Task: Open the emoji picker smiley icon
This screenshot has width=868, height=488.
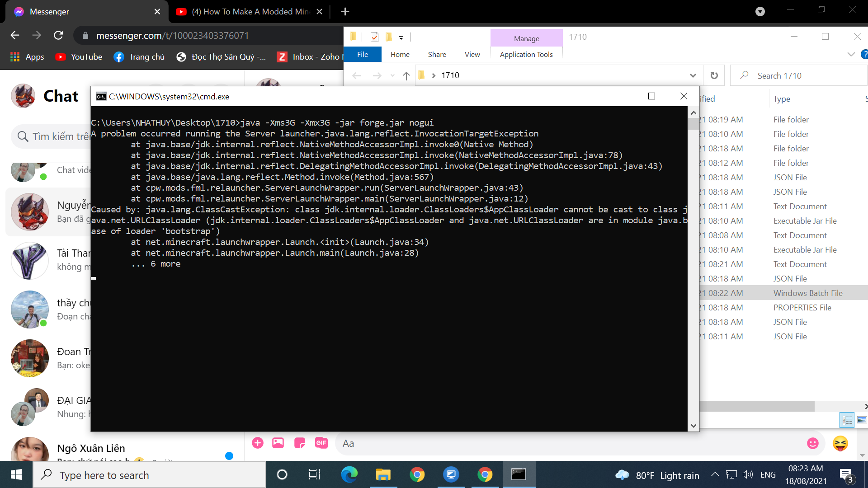Action: click(812, 443)
